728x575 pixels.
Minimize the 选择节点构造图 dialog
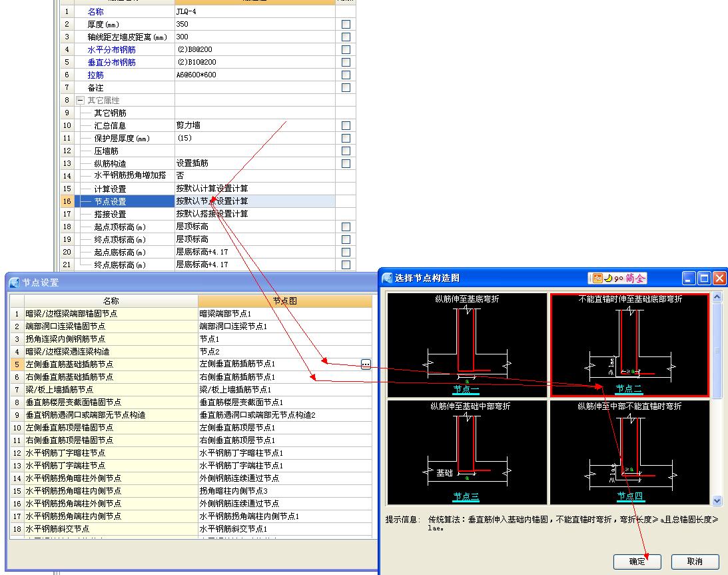click(689, 279)
